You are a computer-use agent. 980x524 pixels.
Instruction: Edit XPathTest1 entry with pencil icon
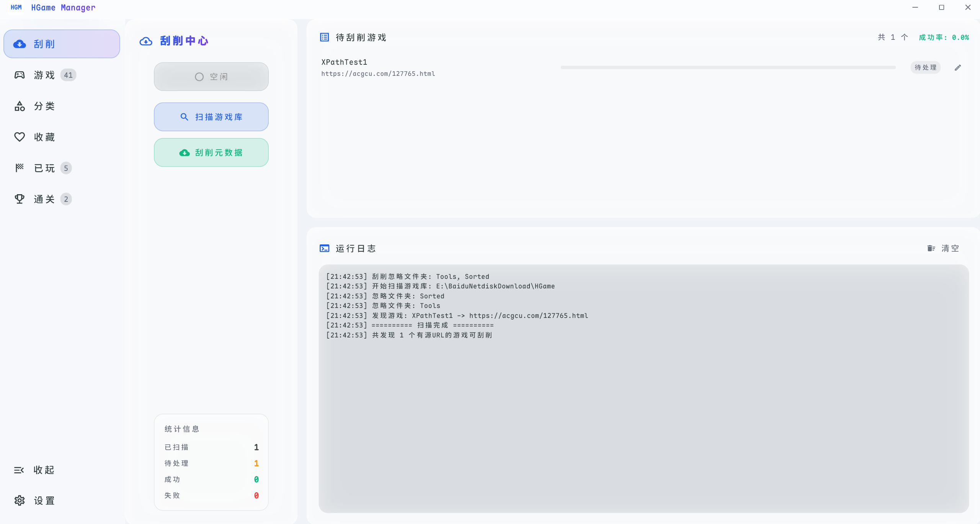[x=958, y=68]
